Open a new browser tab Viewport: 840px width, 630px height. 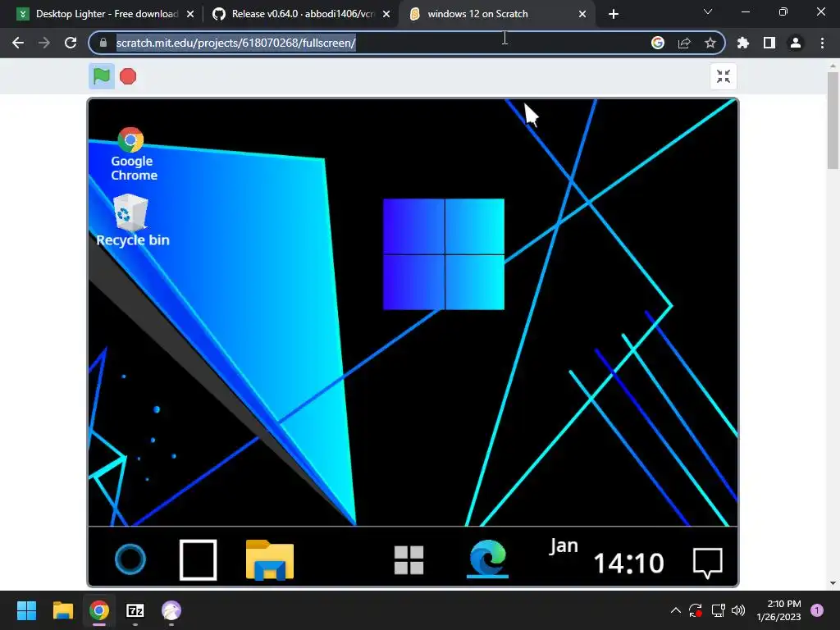pyautogui.click(x=614, y=14)
